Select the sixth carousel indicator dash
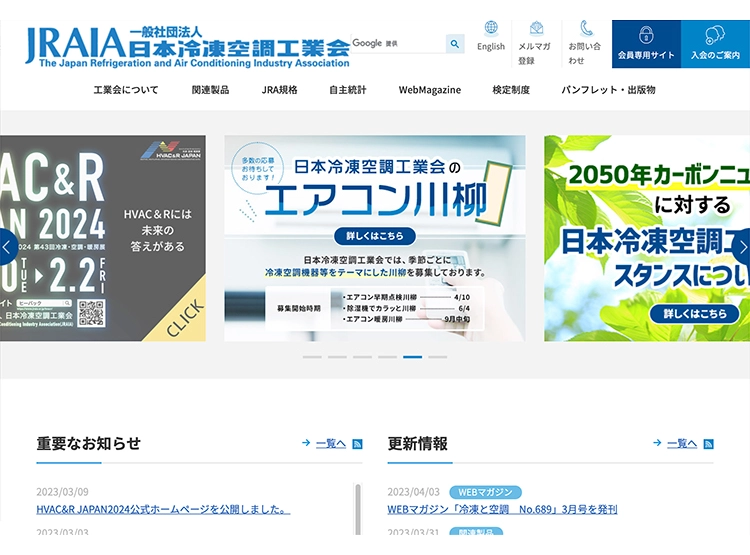Screen dimensions: 750x555 [438, 357]
